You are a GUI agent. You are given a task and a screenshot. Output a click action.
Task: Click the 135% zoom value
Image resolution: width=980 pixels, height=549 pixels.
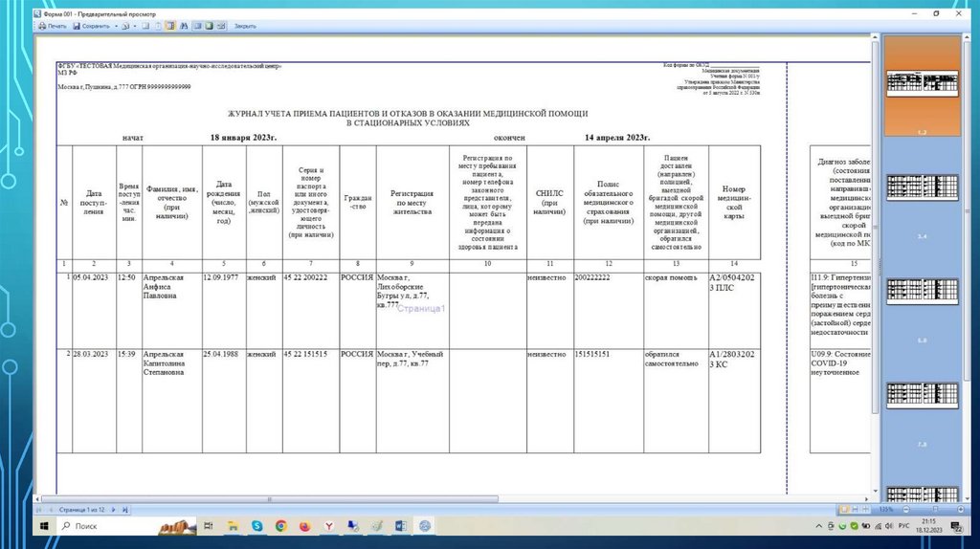tap(885, 510)
